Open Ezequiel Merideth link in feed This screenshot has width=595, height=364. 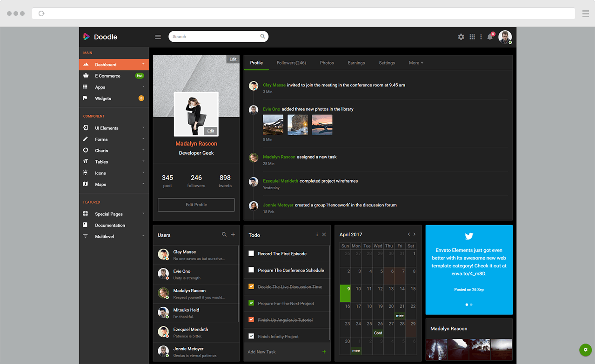tap(281, 181)
